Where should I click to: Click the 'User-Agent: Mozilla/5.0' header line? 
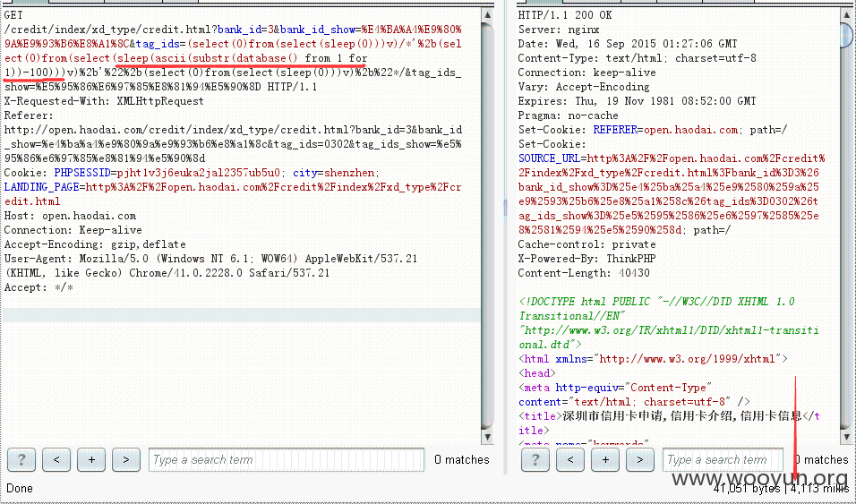click(210, 259)
